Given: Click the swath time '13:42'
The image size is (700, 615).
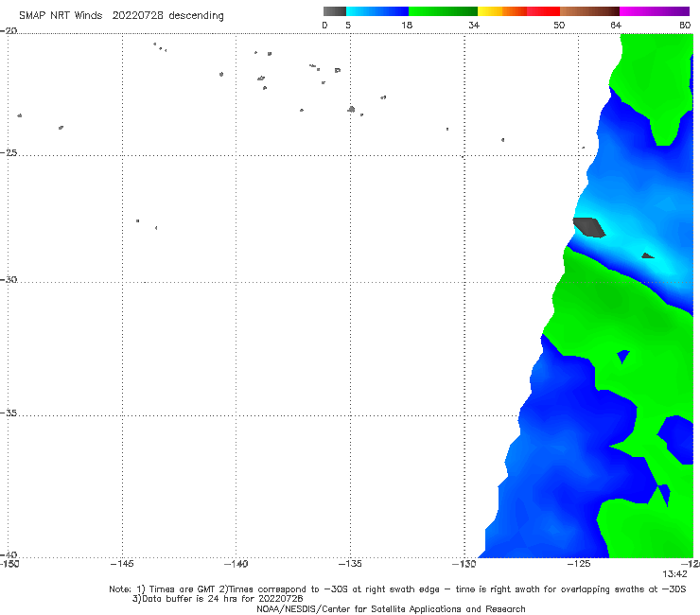Looking at the screenshot, I should 674,574.
